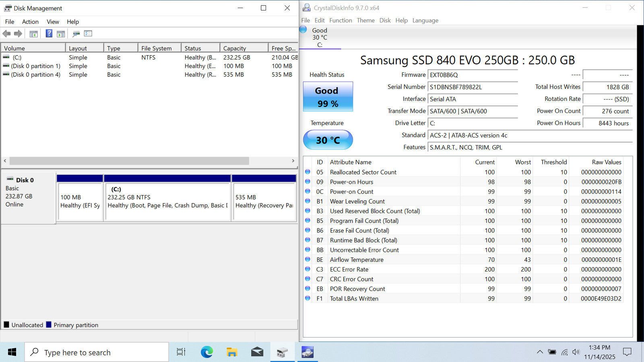This screenshot has height=362, width=644.
Task: Click the Good 99 % health status button
Action: pos(328,97)
